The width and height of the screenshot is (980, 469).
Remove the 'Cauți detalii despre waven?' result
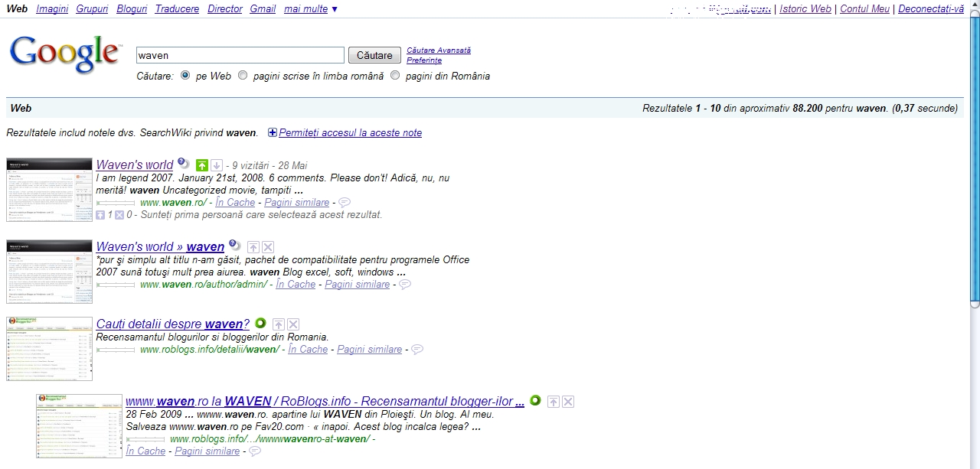[x=293, y=324]
